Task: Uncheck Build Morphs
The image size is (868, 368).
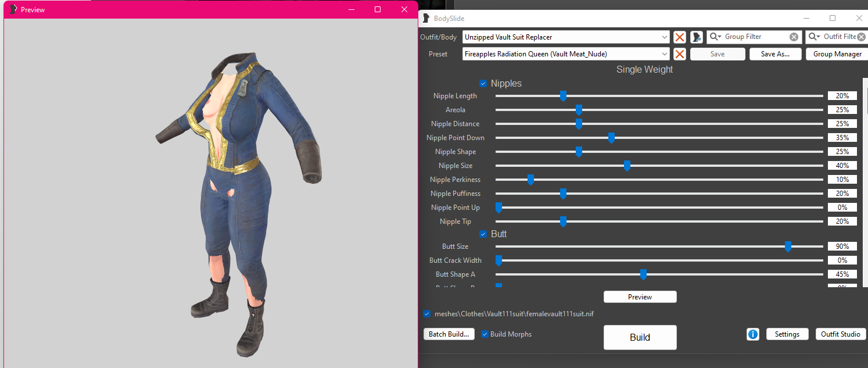Action: (x=485, y=334)
